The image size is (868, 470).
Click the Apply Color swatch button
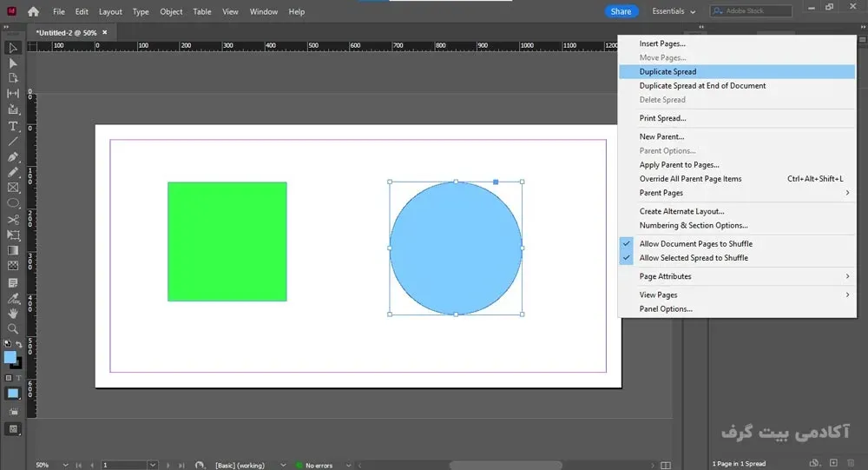coord(13,394)
